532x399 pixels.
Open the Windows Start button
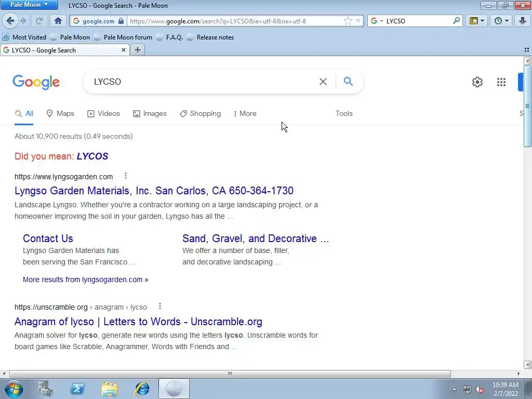(14, 389)
